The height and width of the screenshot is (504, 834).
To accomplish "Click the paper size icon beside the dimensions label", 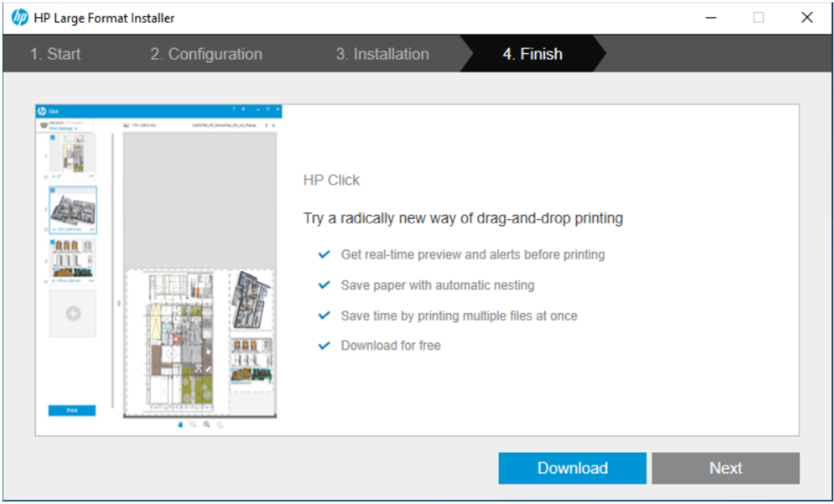I will pyautogui.click(x=126, y=124).
